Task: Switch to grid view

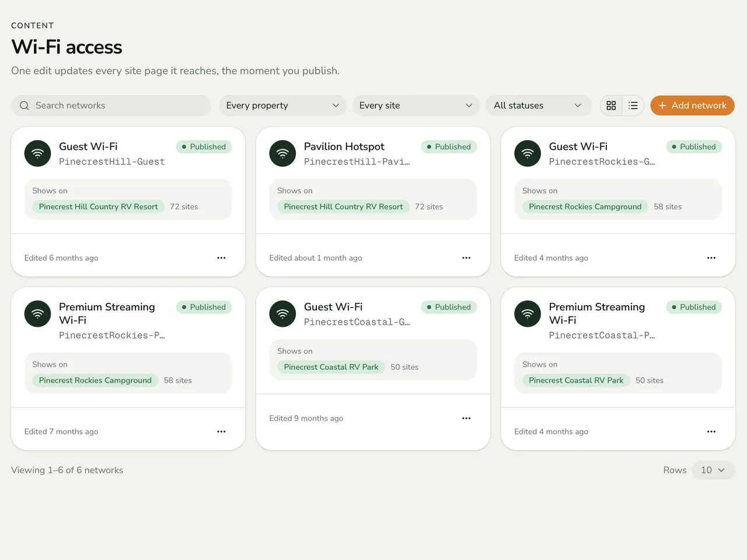Action: (611, 106)
